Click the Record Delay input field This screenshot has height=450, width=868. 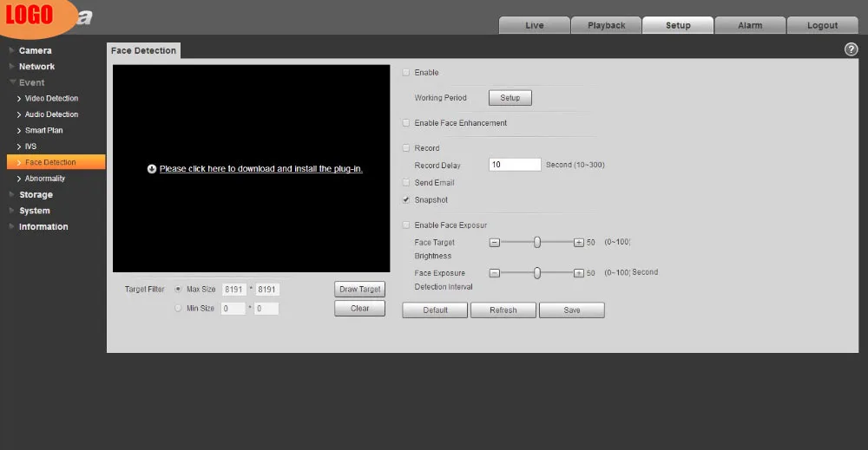[x=515, y=165]
